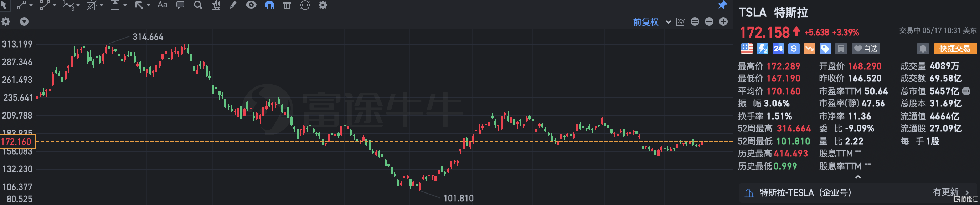Open chart settings gear below toolbar
This screenshot has width=980, height=205.
point(6,21)
